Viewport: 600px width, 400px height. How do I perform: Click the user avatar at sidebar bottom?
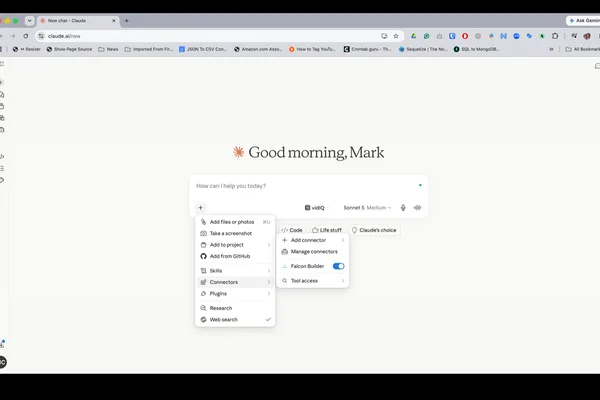click(x=2, y=362)
